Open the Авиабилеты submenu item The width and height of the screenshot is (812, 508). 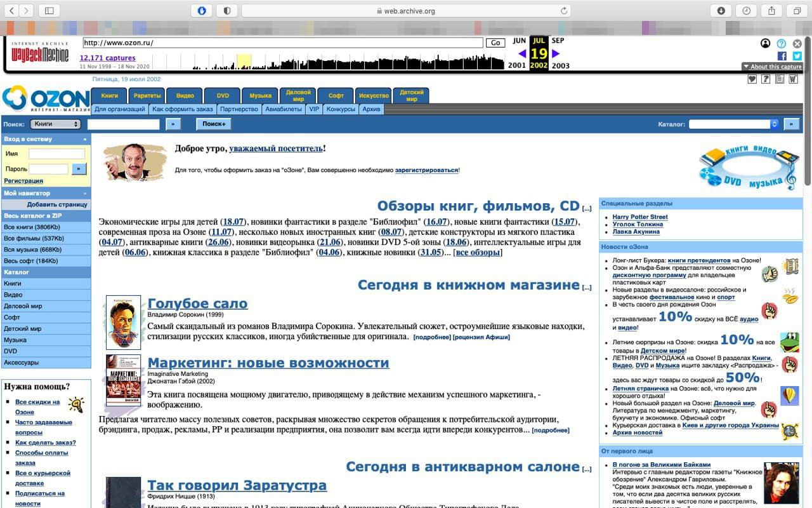coord(283,109)
